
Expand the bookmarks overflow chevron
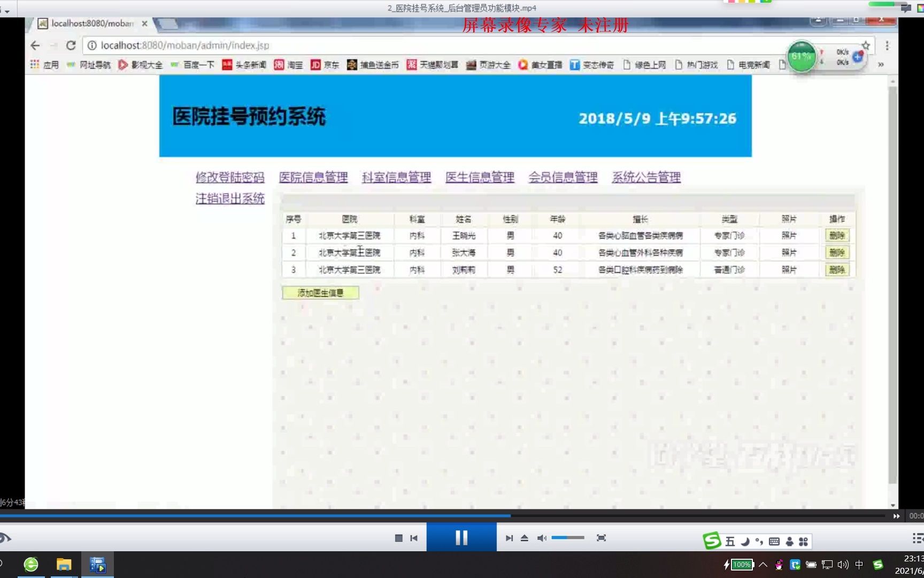[881, 65]
